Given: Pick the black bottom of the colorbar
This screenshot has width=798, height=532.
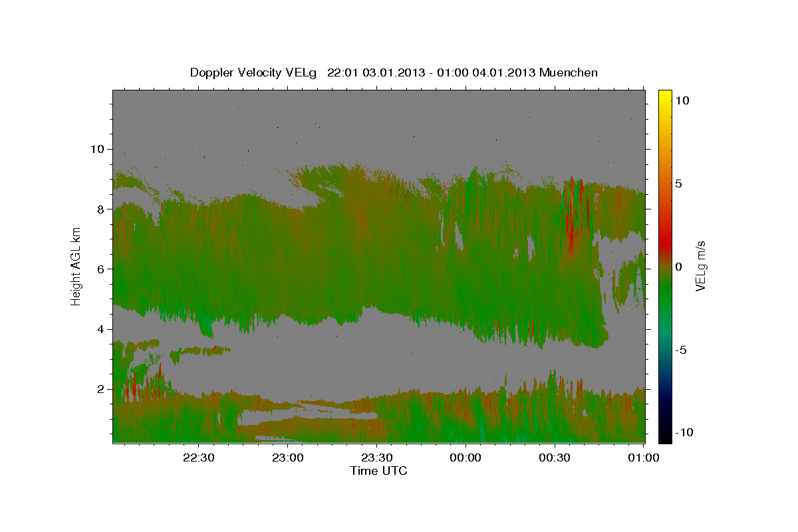Looking at the screenshot, I should pyautogui.click(x=664, y=436).
